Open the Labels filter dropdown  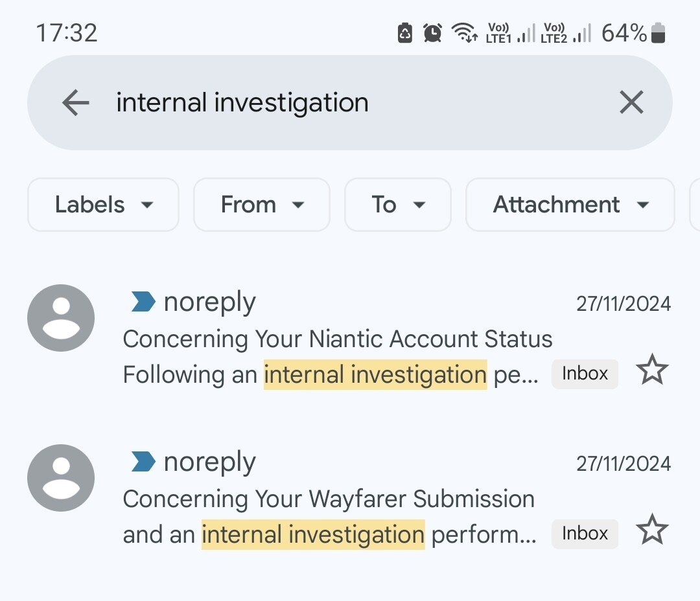103,205
